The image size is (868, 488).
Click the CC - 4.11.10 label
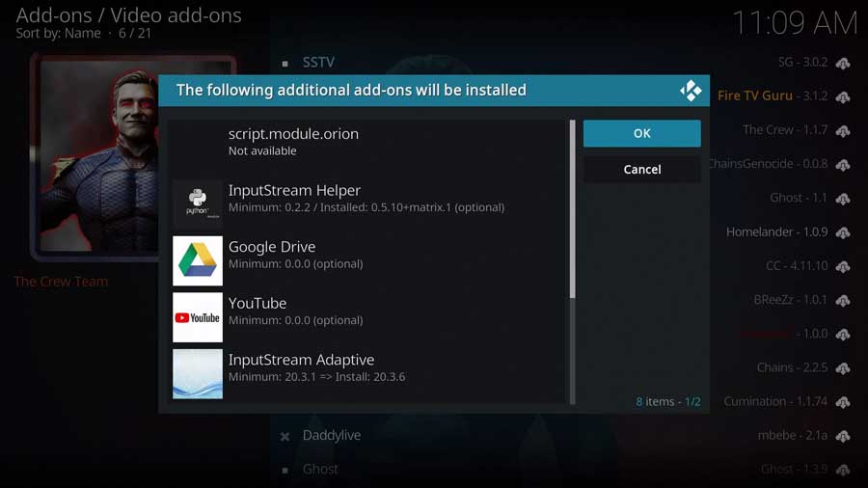click(x=798, y=265)
